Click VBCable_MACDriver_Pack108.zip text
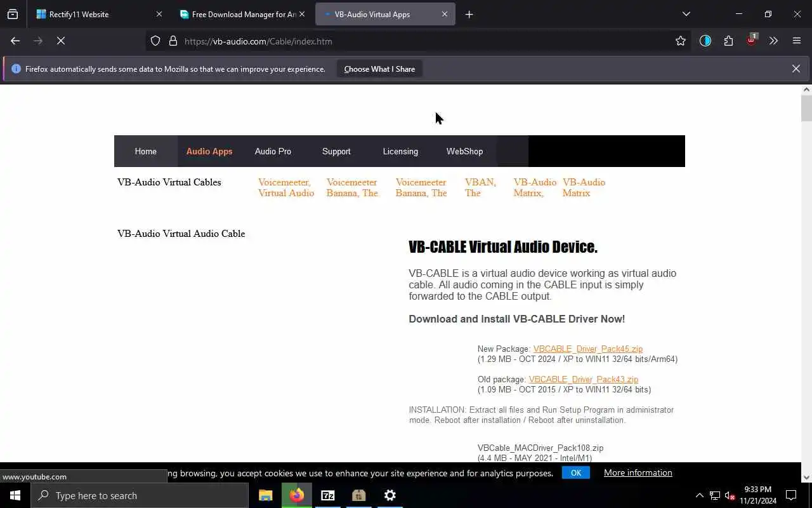This screenshot has width=812, height=508. [x=540, y=448]
